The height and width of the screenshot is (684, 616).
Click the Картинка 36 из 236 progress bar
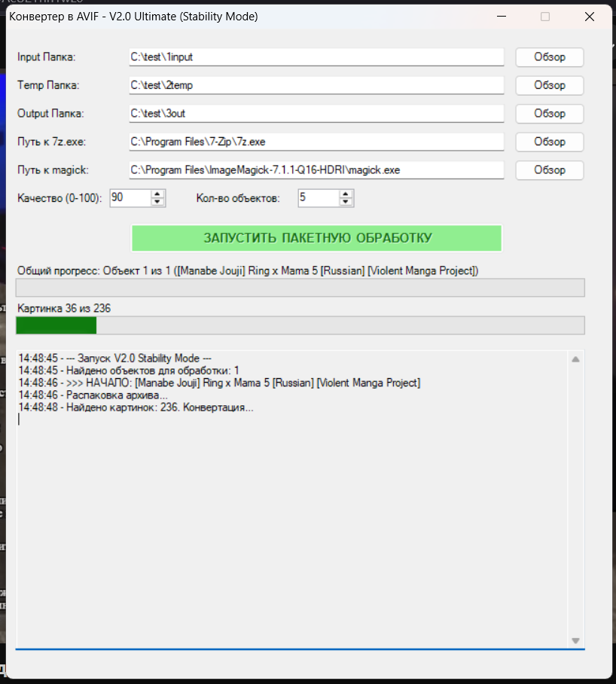[x=300, y=325]
